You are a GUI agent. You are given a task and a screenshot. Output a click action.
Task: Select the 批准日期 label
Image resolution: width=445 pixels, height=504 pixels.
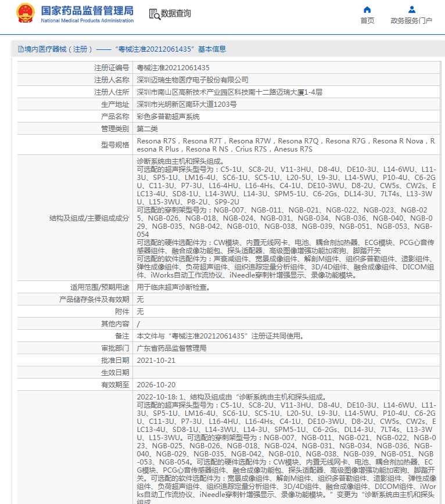(x=115, y=361)
